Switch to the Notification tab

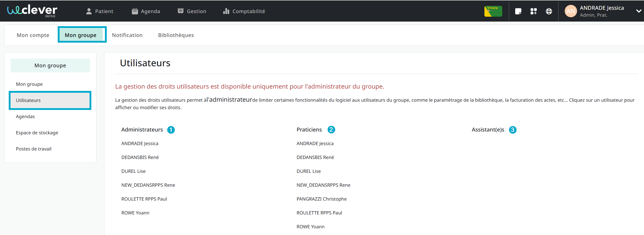[127, 35]
